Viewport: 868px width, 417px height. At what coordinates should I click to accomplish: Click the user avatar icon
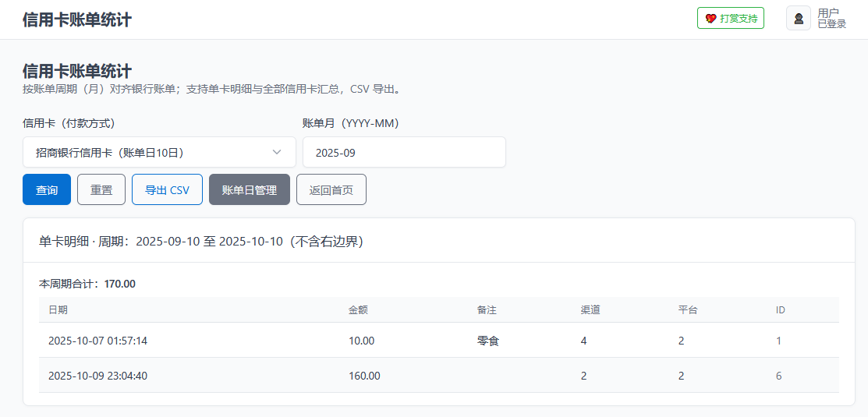798,19
